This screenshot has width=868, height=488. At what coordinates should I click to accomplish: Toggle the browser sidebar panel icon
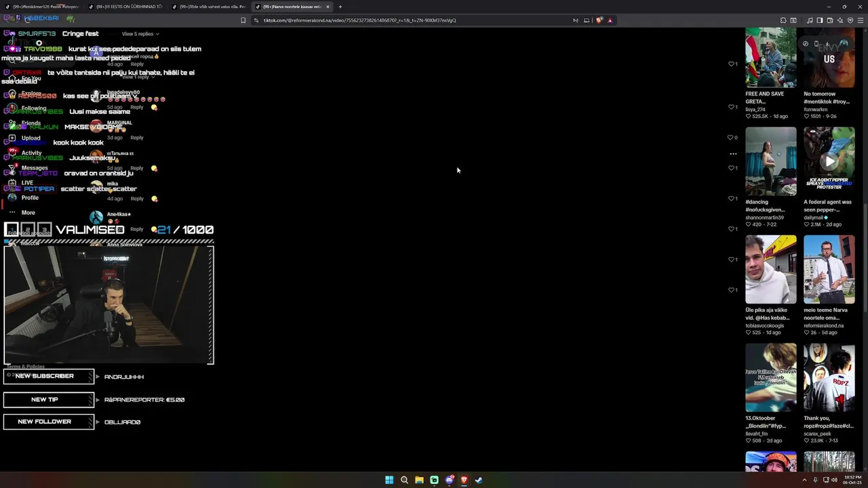pos(819,20)
